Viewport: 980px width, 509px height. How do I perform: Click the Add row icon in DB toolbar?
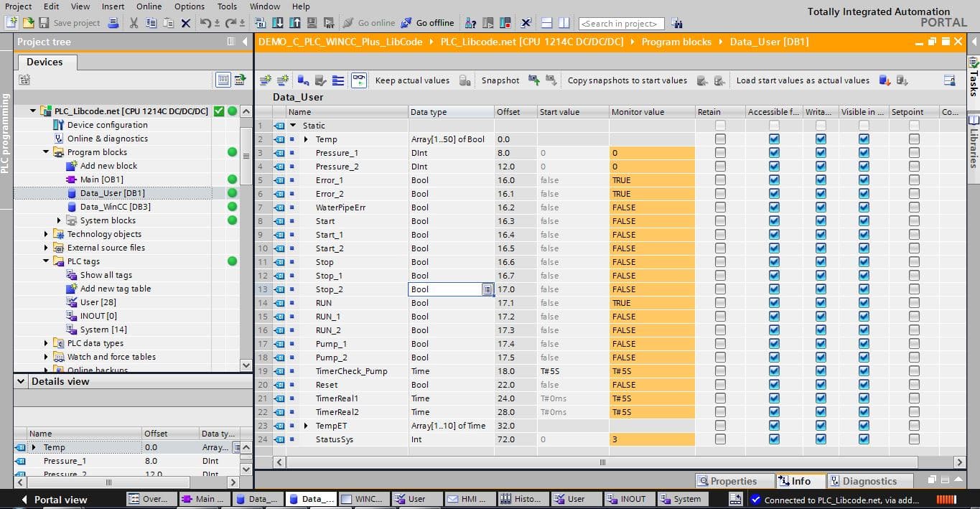(283, 80)
